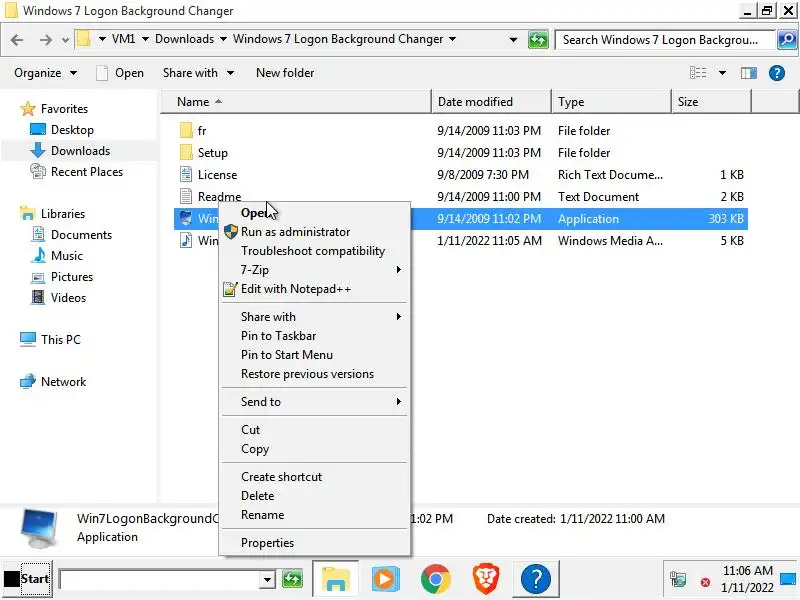Choose Troubleshoot compatibility
The image size is (800, 600).
(x=314, y=251)
